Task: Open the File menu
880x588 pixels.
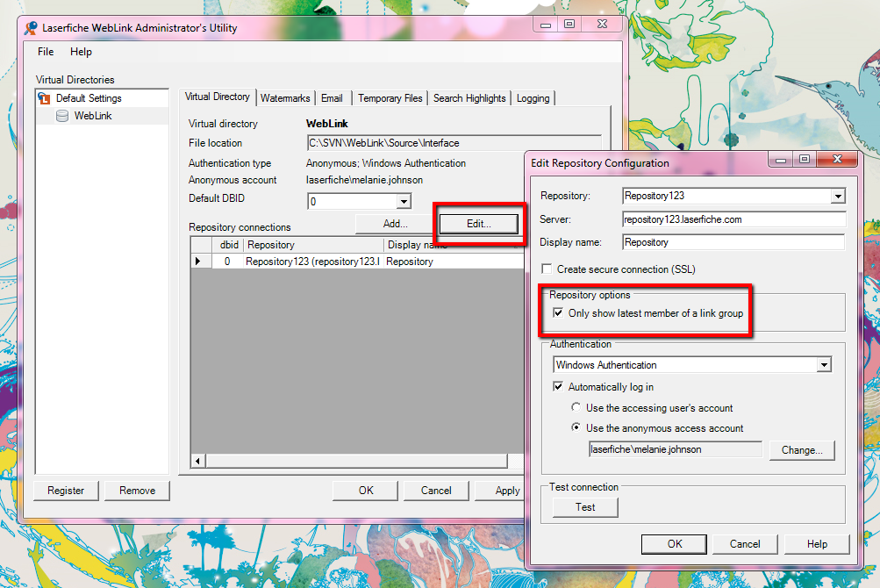Action: [x=46, y=52]
